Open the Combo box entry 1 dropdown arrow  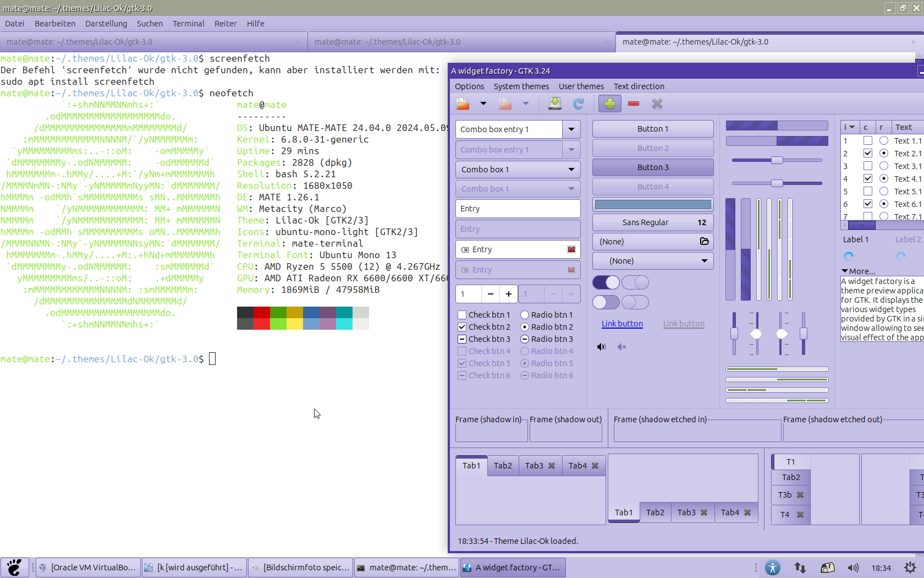coord(571,129)
